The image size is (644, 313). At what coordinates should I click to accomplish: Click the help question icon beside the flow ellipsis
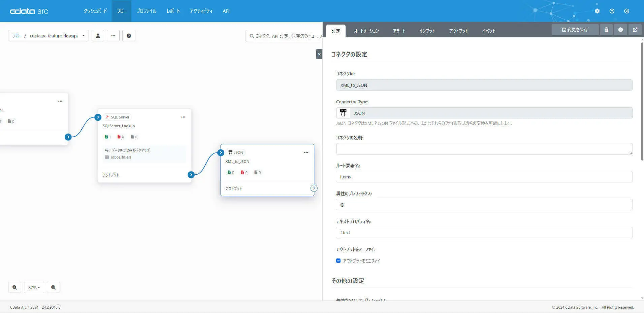point(129,36)
